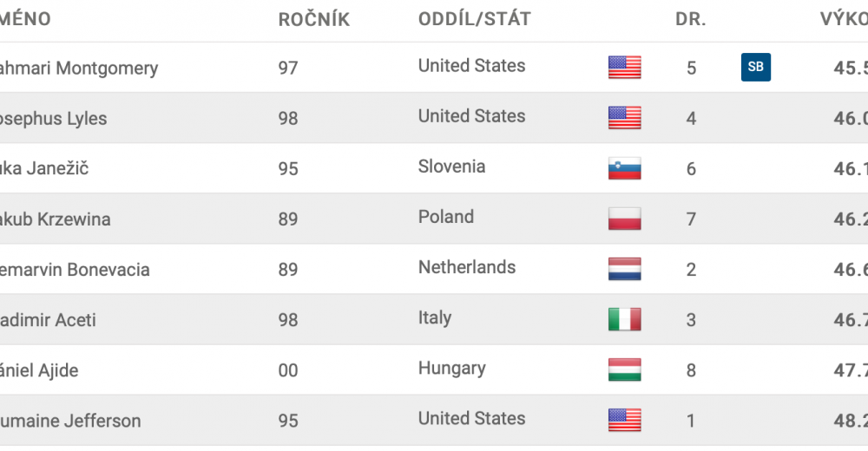Click the Hungary flag icon
Image resolution: width=868 pixels, height=451 pixels.
tap(624, 369)
